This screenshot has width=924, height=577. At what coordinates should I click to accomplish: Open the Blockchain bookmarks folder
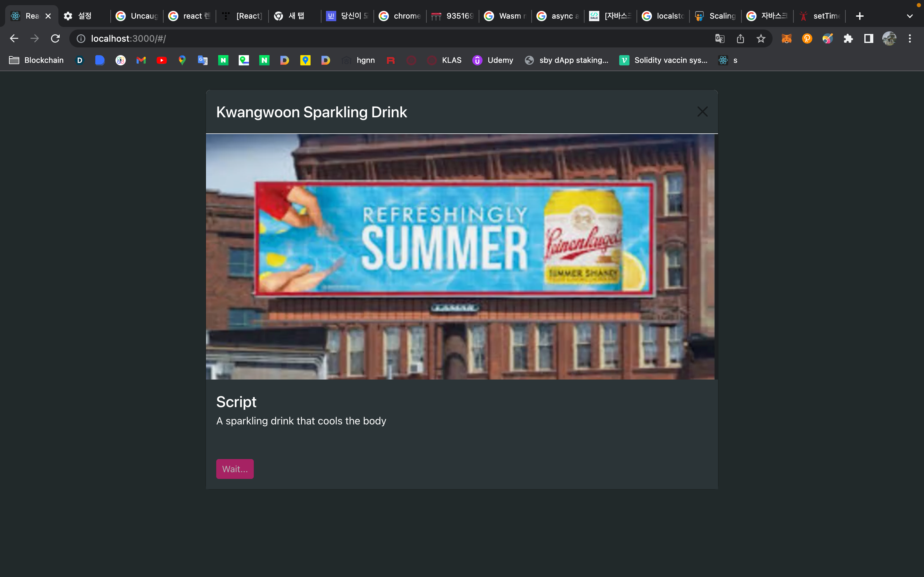tap(36, 60)
